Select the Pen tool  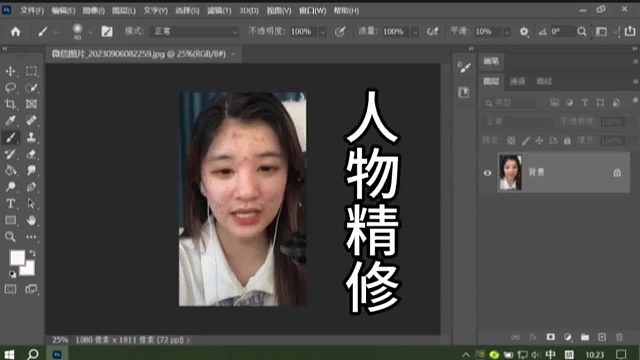pyautogui.click(x=31, y=187)
